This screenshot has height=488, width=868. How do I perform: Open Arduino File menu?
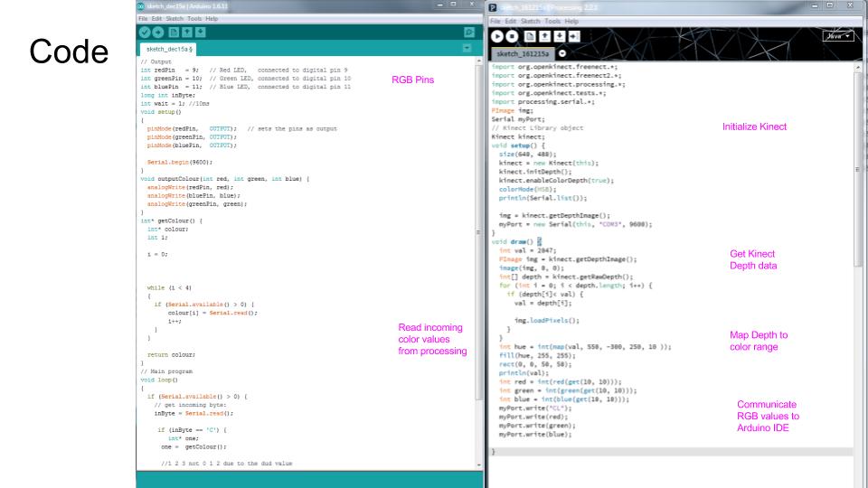click(142, 18)
